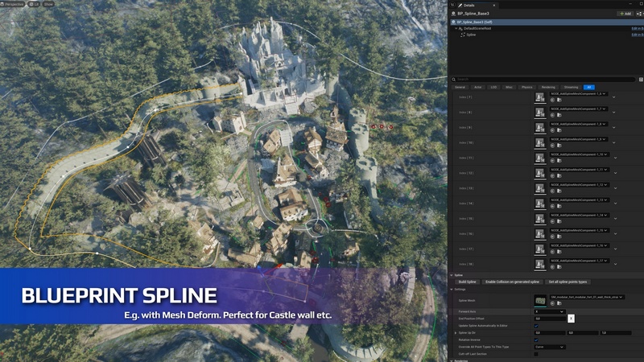The width and height of the screenshot is (644, 362).
Task: Click the green Add component button
Action: pyautogui.click(x=625, y=14)
